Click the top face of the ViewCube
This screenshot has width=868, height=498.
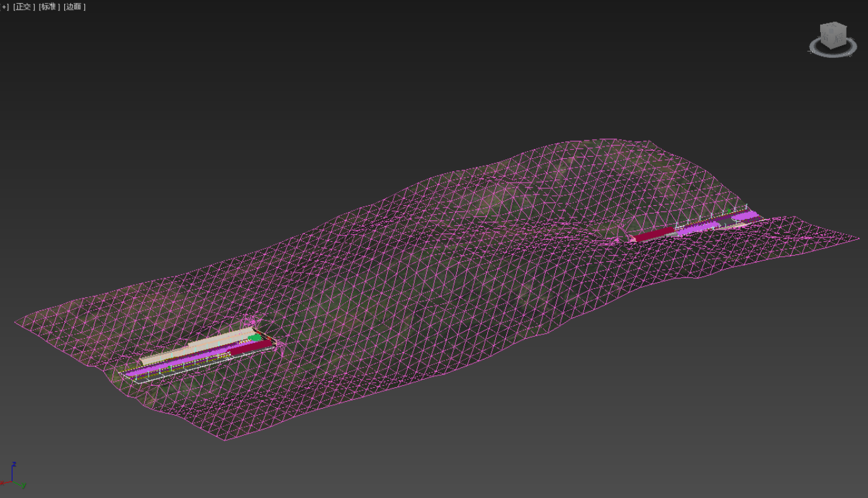tap(833, 28)
